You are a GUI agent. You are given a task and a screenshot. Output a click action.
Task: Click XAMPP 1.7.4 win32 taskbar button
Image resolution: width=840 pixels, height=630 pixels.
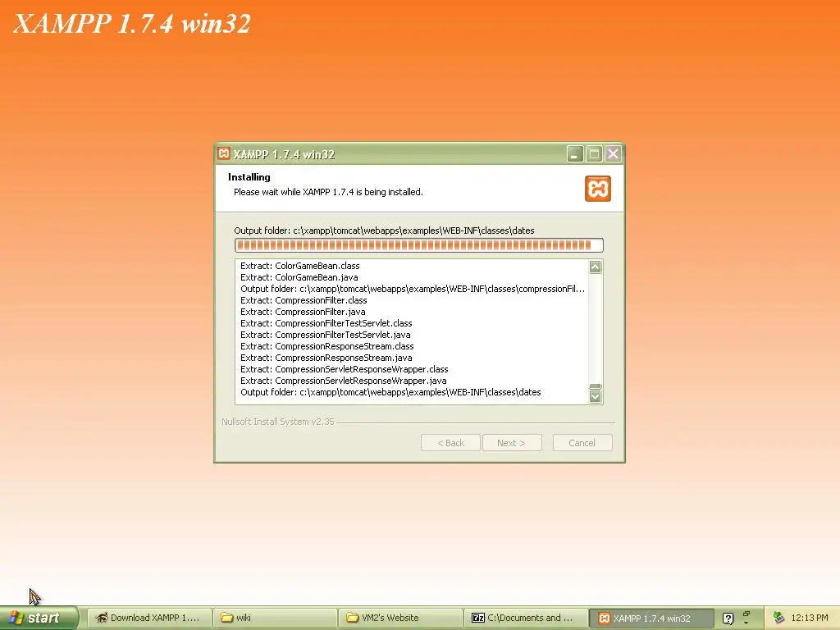(x=651, y=618)
